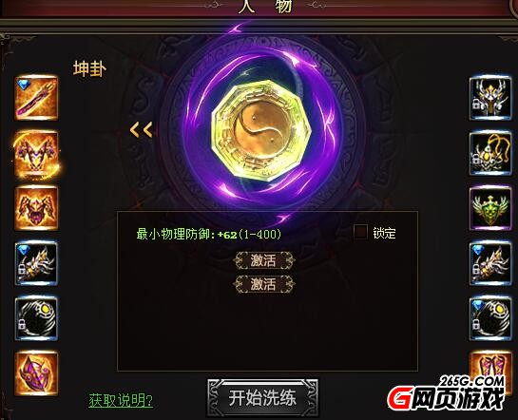The width and height of the screenshot is (518, 420).
Task: Open the gold necklace equipment slot
Action: click(490, 153)
